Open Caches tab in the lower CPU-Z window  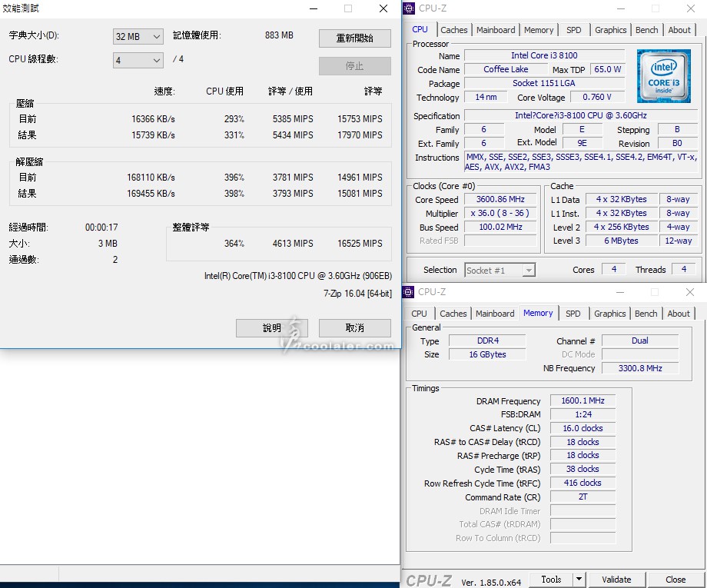[x=453, y=314]
